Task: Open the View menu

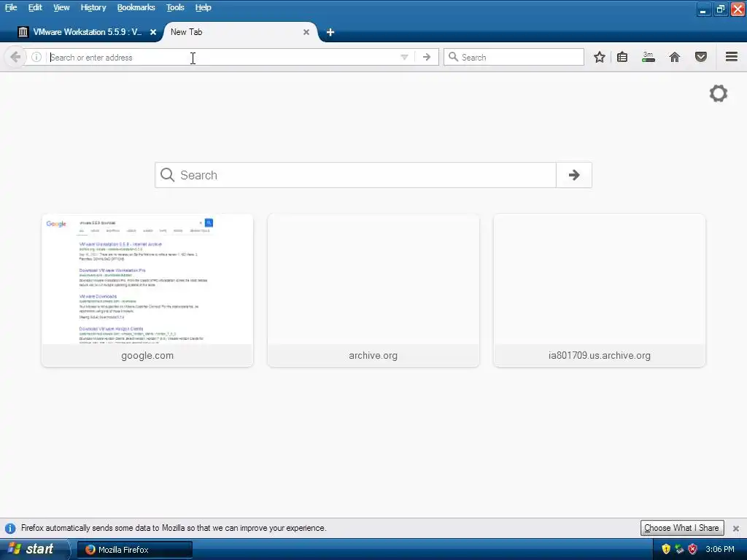Action: point(61,7)
